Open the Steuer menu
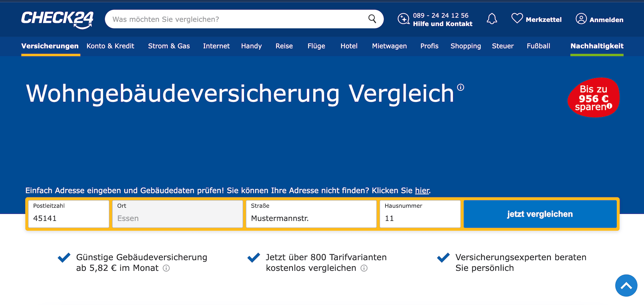The image size is (644, 305). [503, 46]
